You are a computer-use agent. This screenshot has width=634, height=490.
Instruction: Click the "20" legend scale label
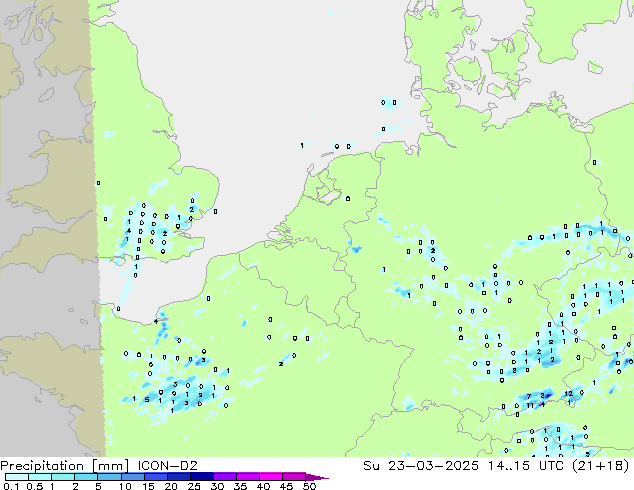[171, 486]
